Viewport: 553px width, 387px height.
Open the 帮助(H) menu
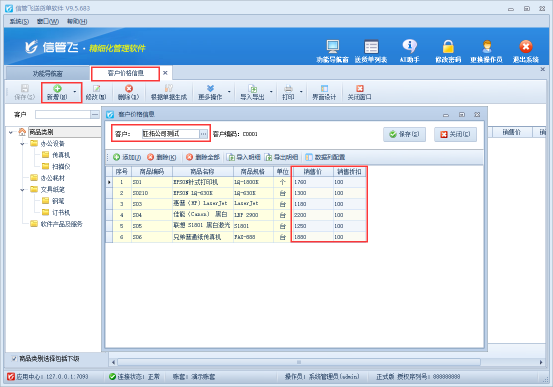77,22
